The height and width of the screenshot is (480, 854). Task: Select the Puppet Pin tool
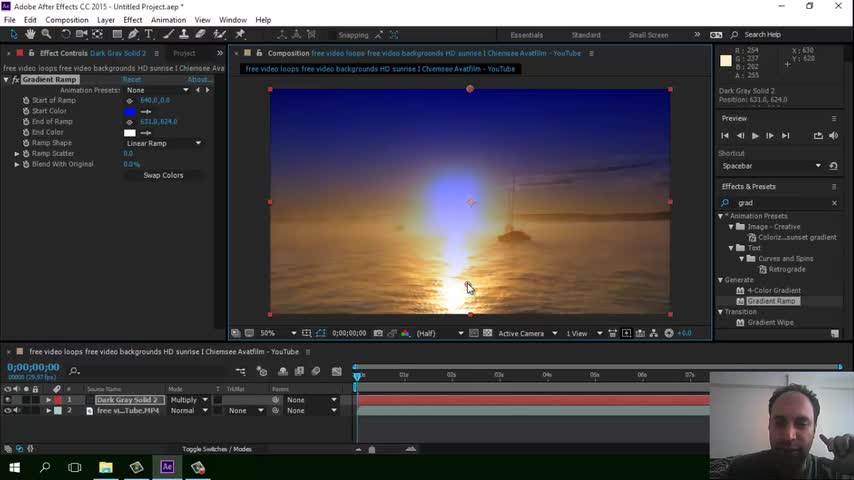(240, 34)
